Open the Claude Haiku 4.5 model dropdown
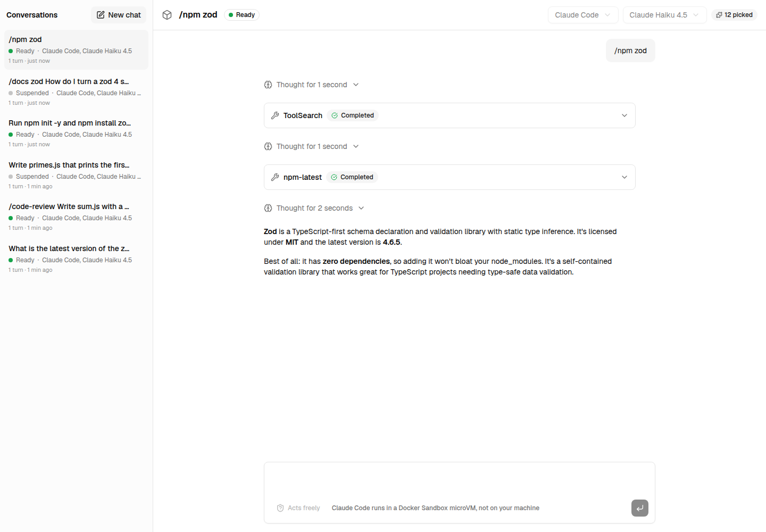766x532 pixels. [x=664, y=15]
